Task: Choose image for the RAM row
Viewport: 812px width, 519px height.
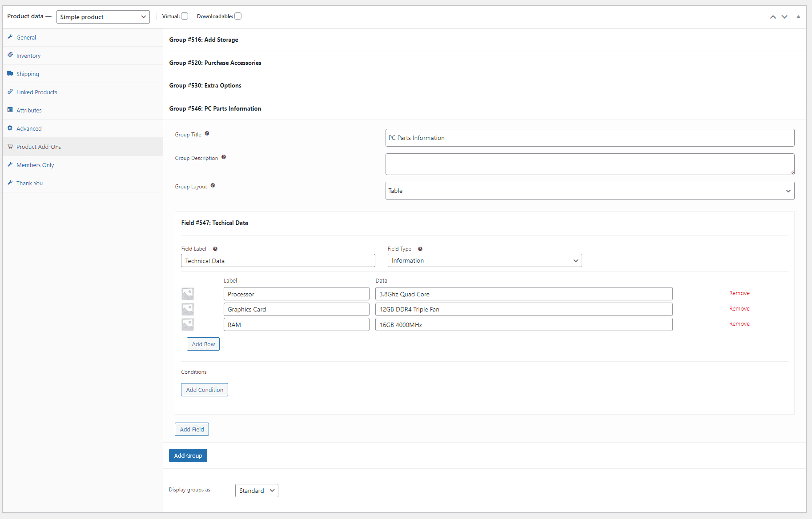Action: pos(188,324)
